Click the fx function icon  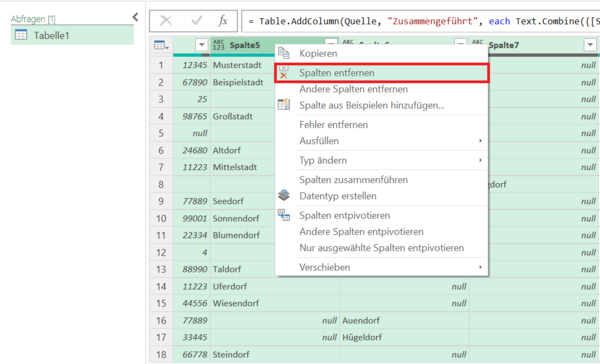click(x=223, y=21)
